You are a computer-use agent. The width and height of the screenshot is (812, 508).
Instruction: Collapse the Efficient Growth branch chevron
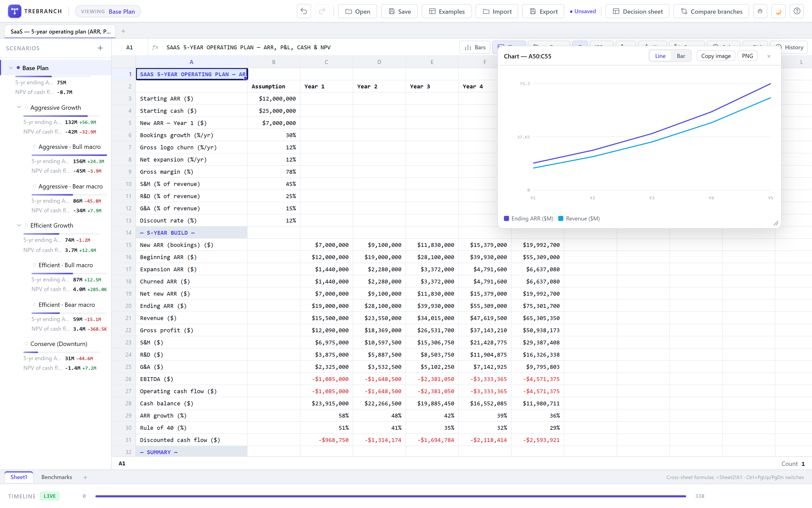(19, 226)
